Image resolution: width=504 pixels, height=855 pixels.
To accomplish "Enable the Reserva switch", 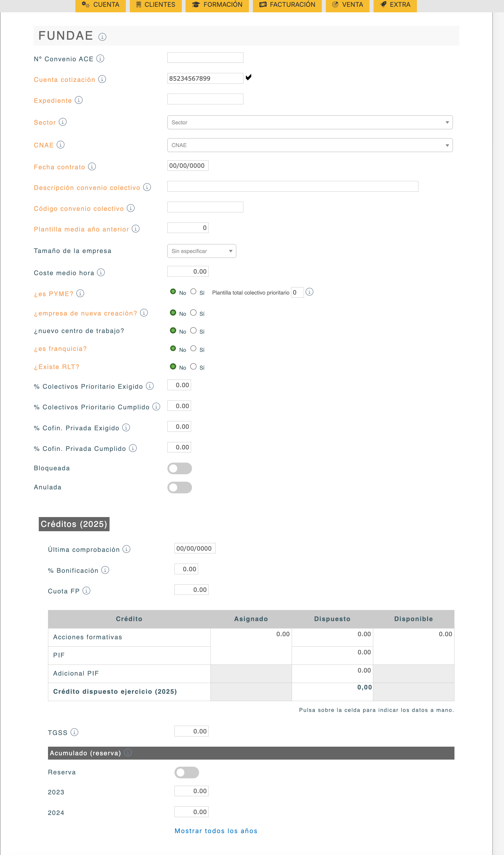I will 187,773.
